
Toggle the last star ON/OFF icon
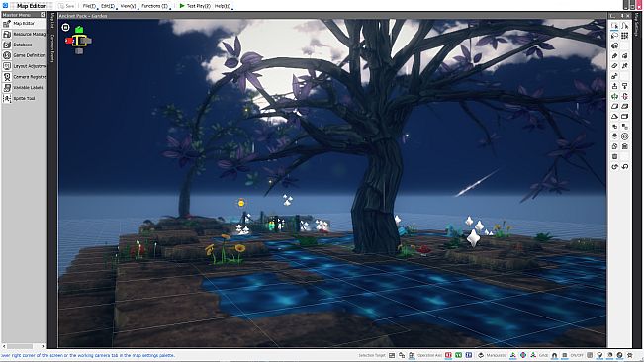pyautogui.click(x=629, y=355)
